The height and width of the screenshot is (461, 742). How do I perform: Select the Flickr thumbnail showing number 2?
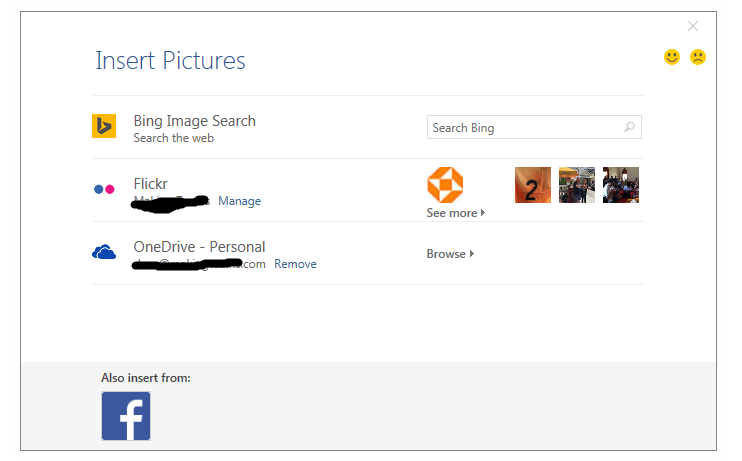click(x=533, y=185)
